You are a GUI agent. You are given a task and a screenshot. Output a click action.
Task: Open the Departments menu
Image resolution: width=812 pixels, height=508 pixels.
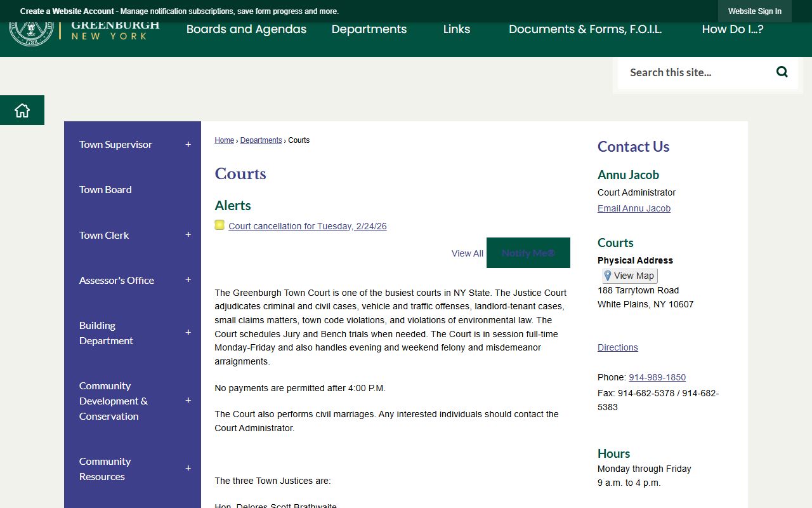point(369,29)
